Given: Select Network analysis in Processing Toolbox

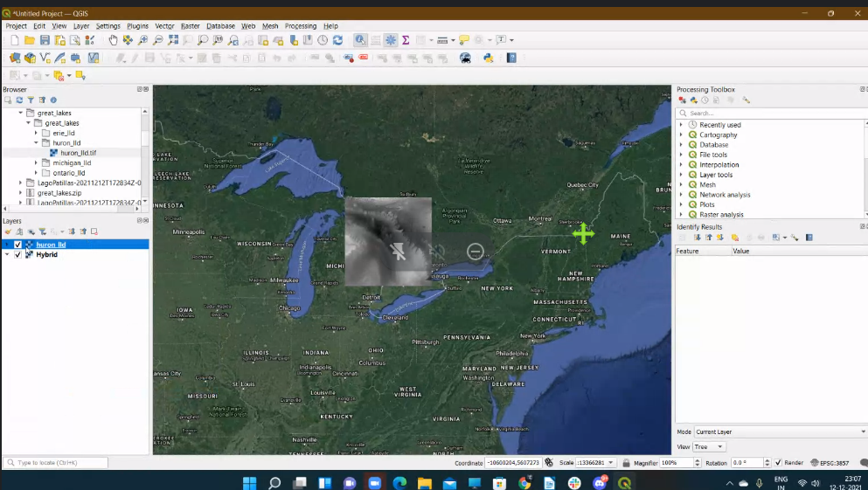Looking at the screenshot, I should point(725,194).
